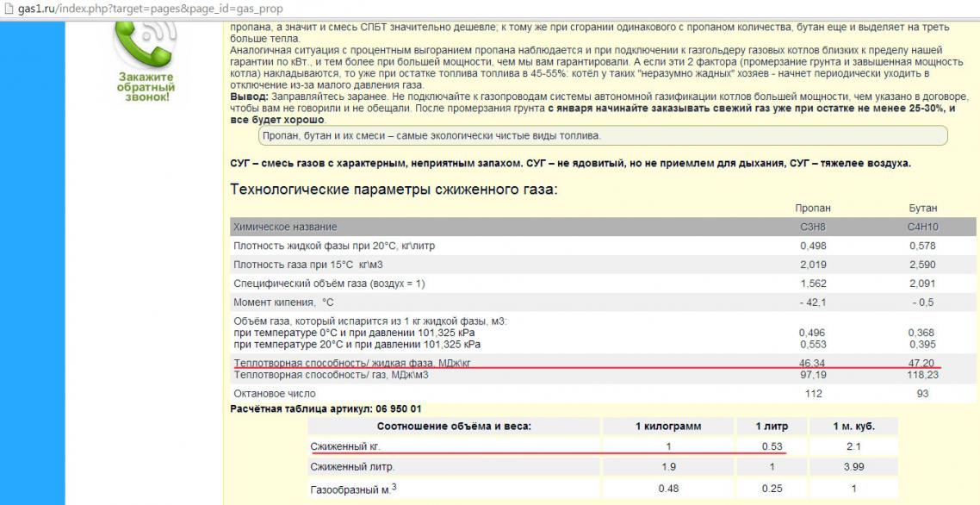Viewport: 980px width, 505px height.
Task: Click the value 0,368
Action: 921,333
